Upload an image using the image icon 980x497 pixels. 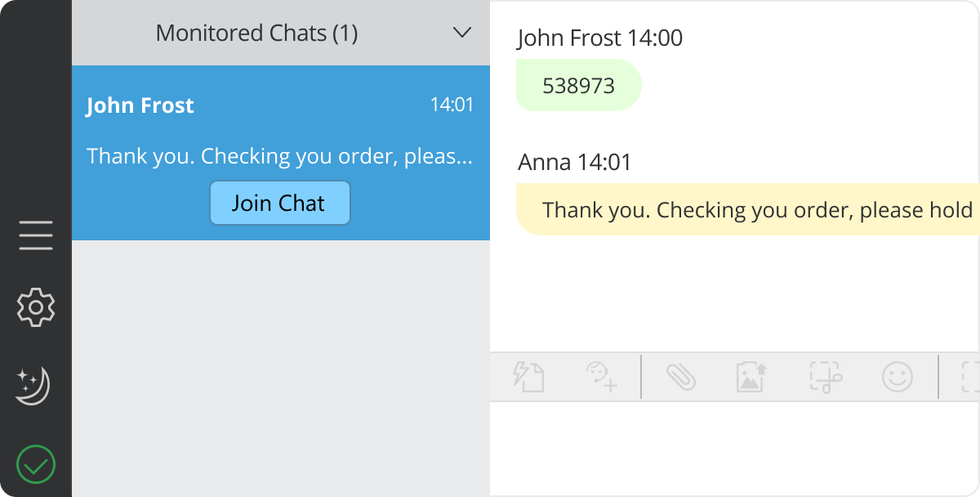pos(750,377)
